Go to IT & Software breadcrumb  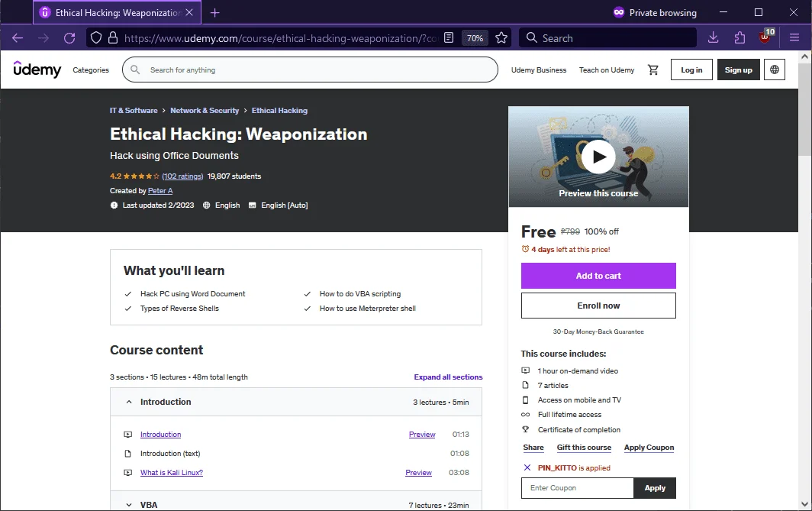(x=134, y=111)
